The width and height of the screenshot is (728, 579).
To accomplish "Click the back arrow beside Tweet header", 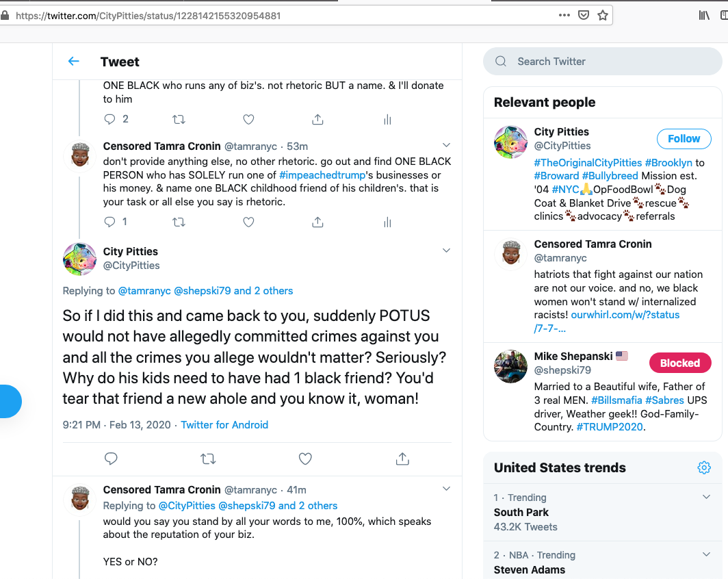I will (x=74, y=62).
